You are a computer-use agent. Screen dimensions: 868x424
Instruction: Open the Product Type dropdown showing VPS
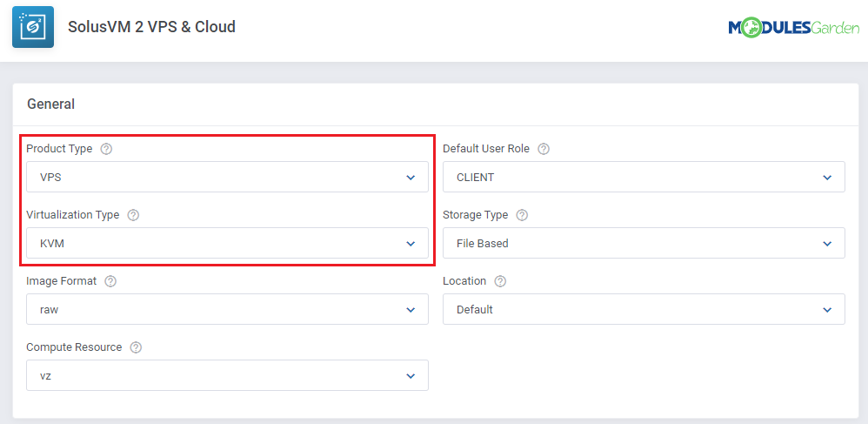coord(228,177)
